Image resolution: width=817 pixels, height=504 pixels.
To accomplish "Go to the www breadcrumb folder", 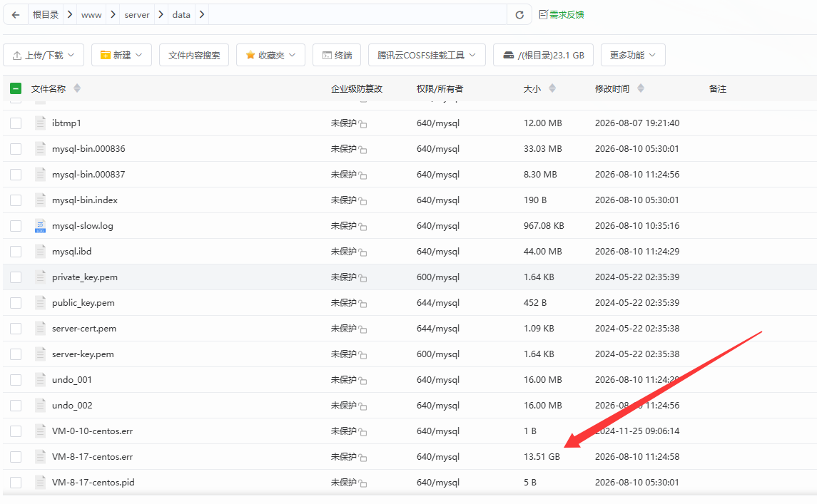I will pos(91,15).
